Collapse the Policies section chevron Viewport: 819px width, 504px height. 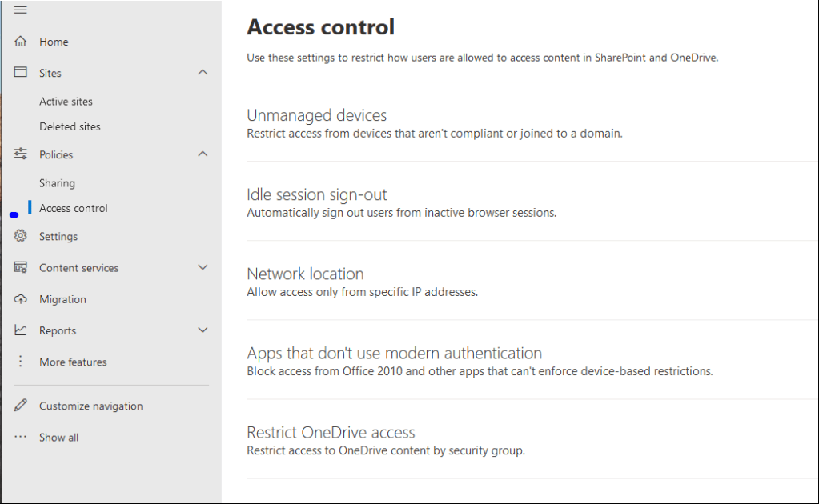coord(203,154)
